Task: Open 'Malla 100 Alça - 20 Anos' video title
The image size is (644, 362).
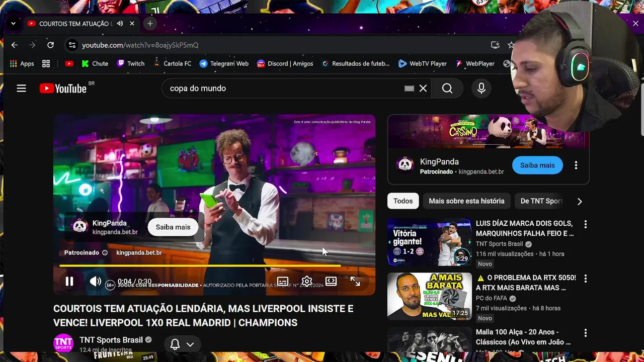Action: coord(523,337)
